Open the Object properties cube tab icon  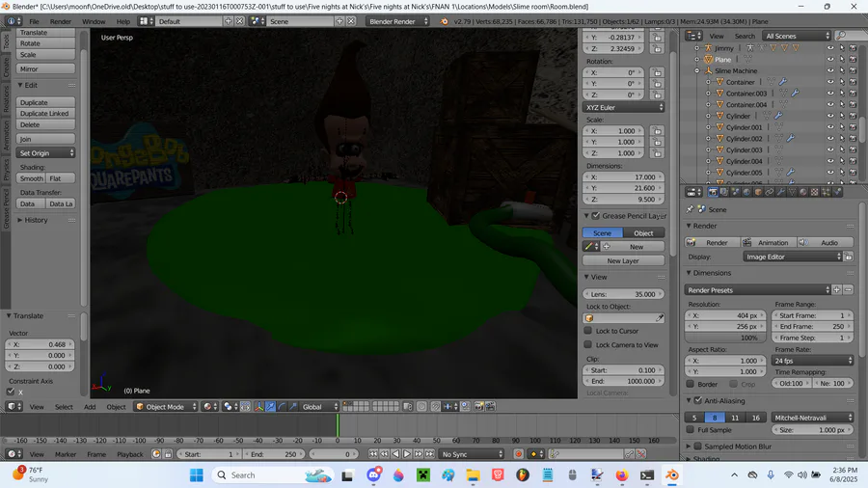click(x=758, y=192)
